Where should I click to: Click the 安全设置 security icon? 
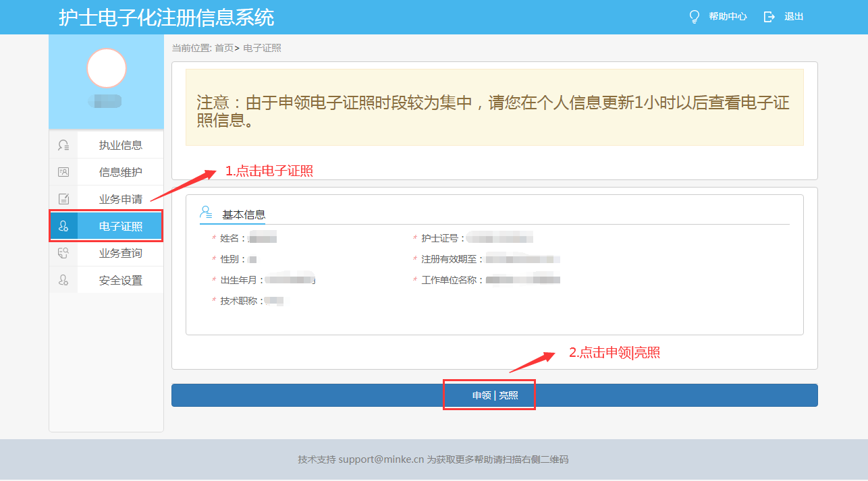pos(63,279)
